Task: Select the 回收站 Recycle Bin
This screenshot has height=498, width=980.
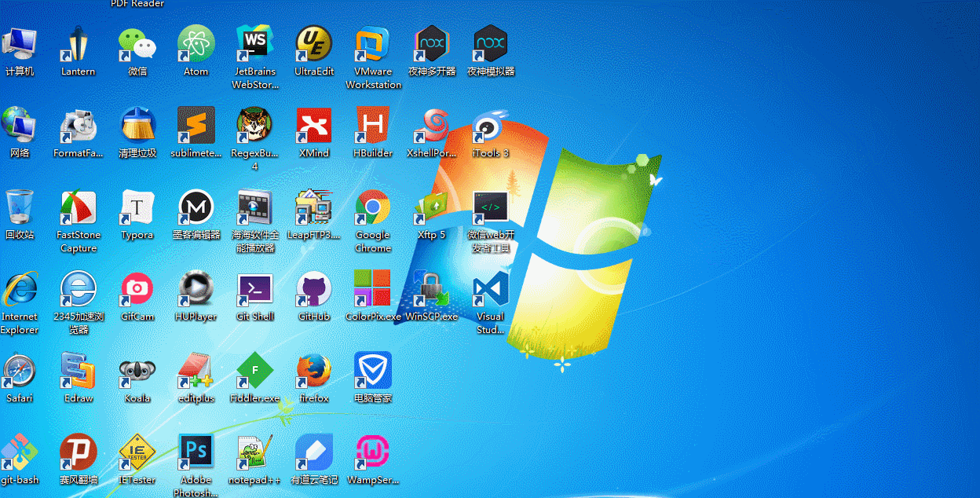Action: 20,207
